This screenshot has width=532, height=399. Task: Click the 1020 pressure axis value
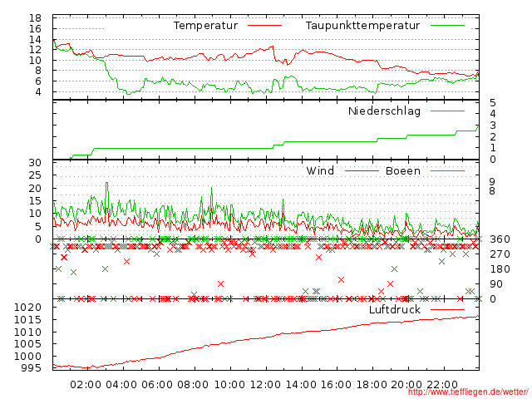click(x=27, y=308)
